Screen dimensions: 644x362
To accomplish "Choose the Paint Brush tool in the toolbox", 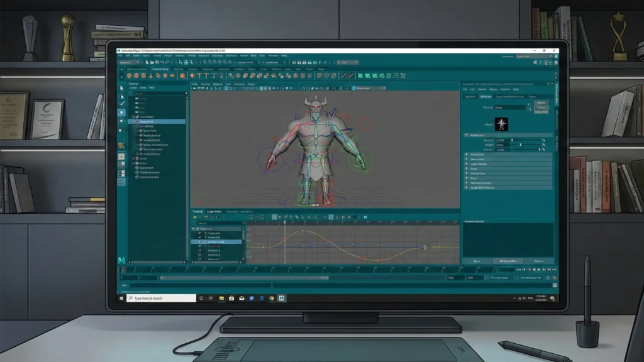I will 122,104.
